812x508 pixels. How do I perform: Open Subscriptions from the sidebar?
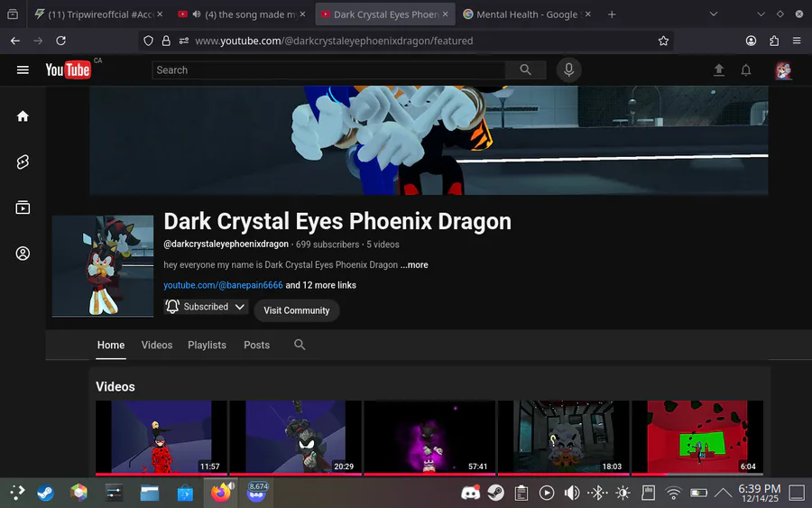[x=23, y=208]
